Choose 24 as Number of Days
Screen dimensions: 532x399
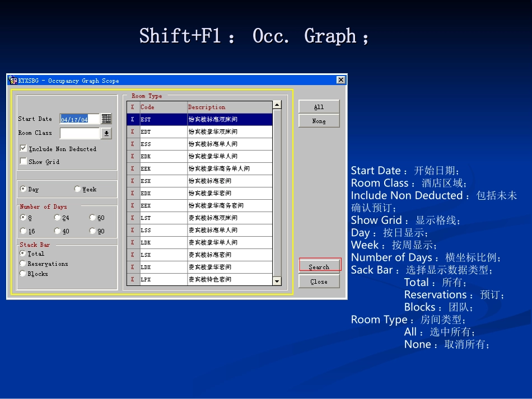[57, 218]
